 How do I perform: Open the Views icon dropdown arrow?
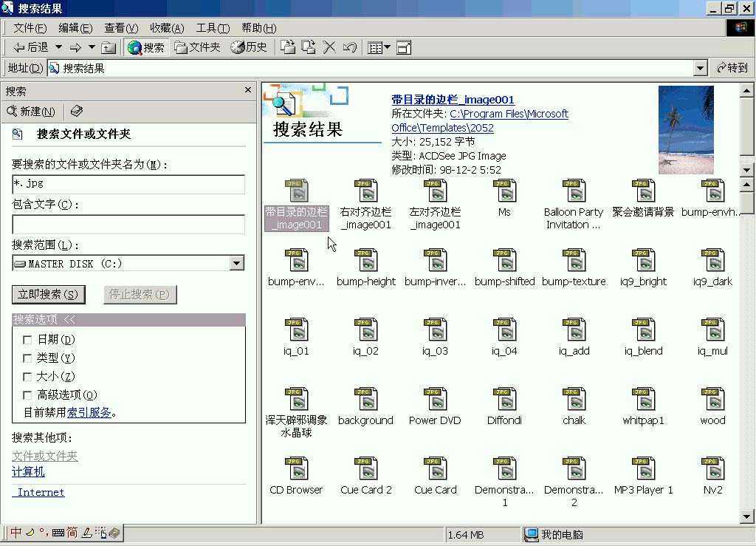[387, 47]
